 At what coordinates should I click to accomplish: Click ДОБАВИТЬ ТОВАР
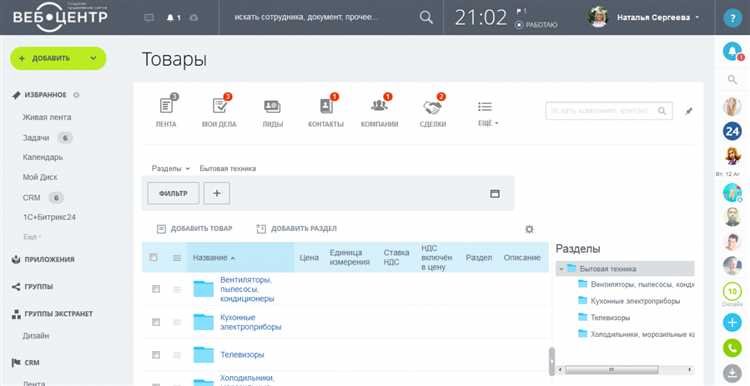click(194, 229)
